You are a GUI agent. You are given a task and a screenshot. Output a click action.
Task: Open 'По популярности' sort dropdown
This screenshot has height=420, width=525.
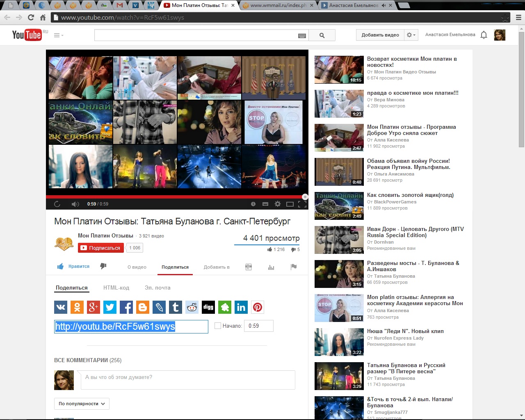[x=82, y=404]
